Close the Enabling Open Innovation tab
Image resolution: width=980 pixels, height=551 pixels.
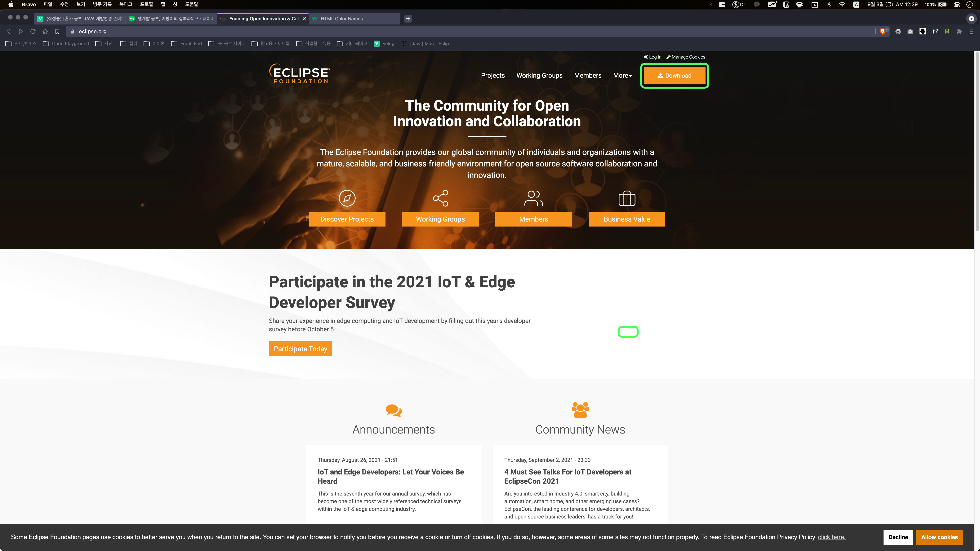click(304, 19)
